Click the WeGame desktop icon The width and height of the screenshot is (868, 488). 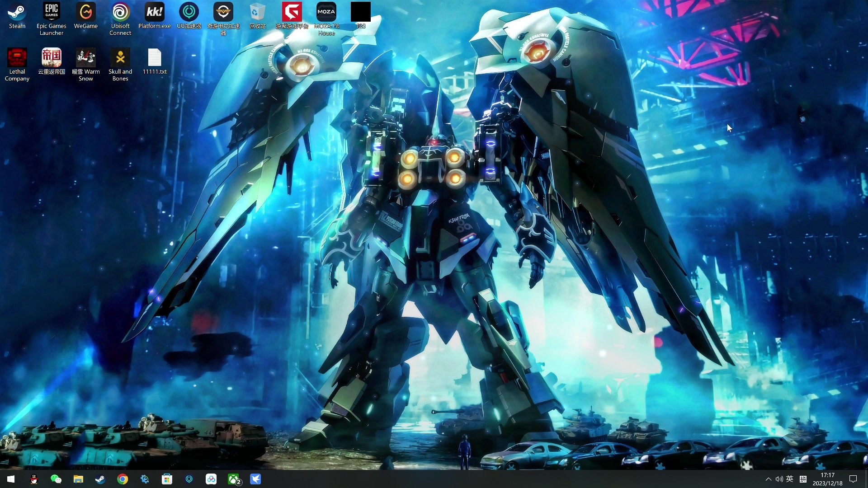[x=86, y=13]
